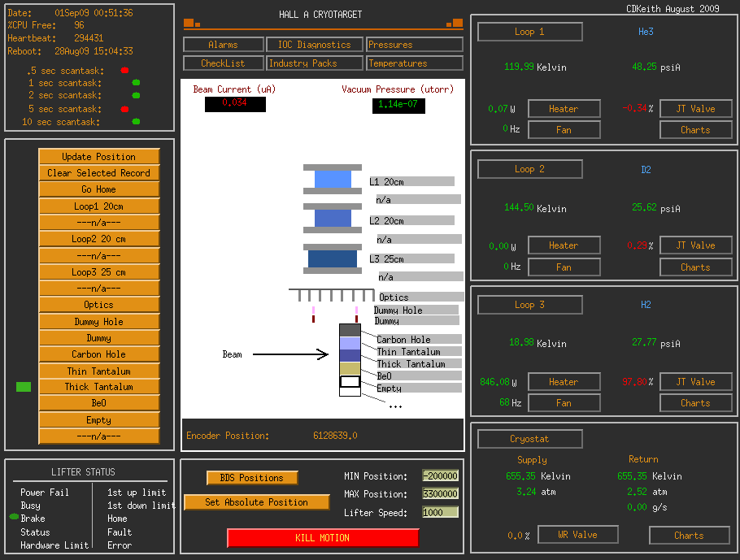Open IOC Diagnostics
The height and width of the screenshot is (560, 740).
(x=315, y=45)
